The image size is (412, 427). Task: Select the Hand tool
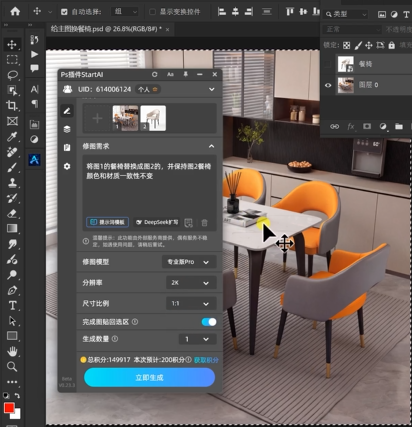(x=12, y=351)
